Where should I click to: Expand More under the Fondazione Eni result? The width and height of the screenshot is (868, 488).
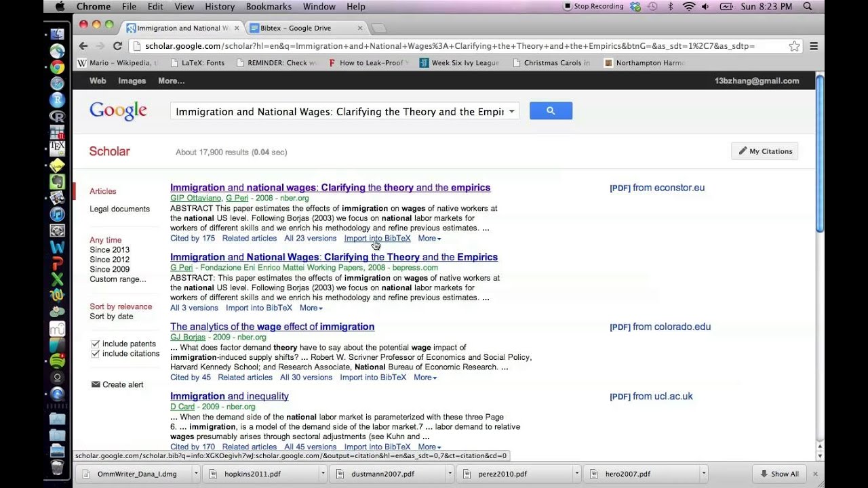pyautogui.click(x=311, y=308)
